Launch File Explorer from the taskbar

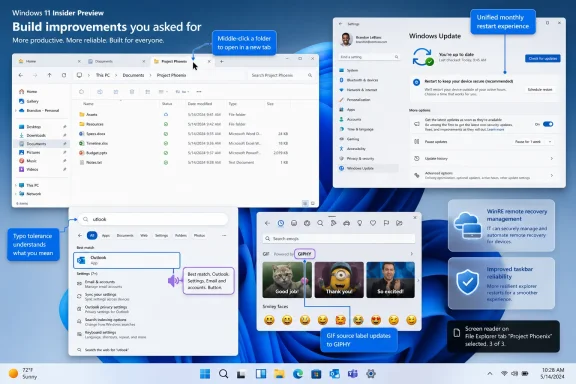coord(279,374)
